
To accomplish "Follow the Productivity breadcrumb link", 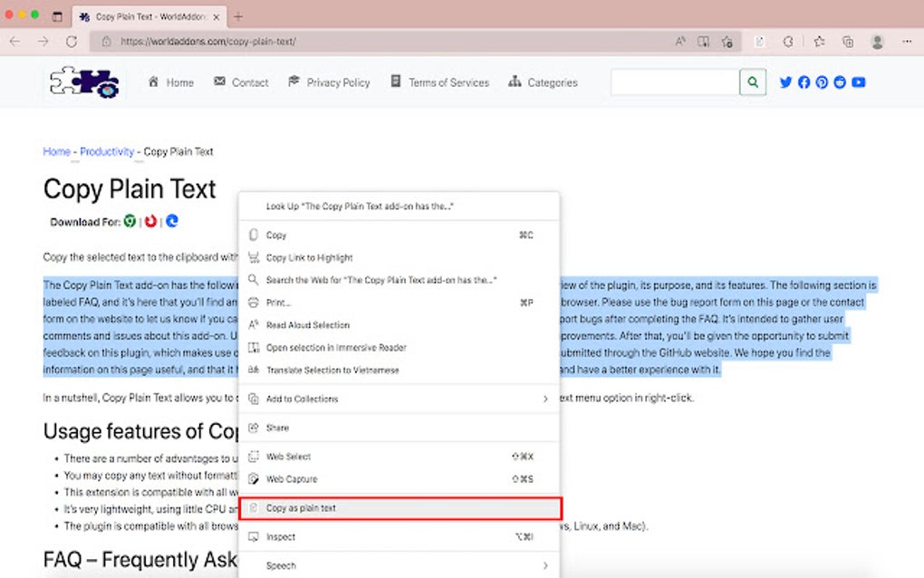I will (107, 151).
